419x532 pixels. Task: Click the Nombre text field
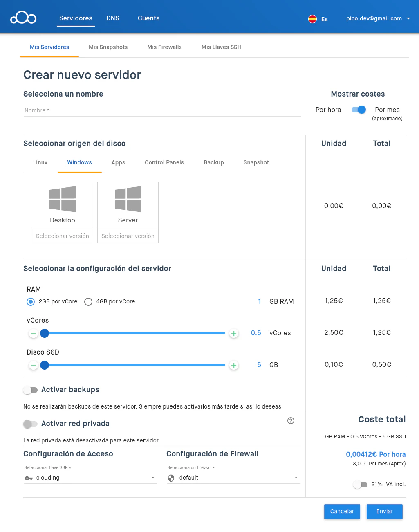(162, 110)
